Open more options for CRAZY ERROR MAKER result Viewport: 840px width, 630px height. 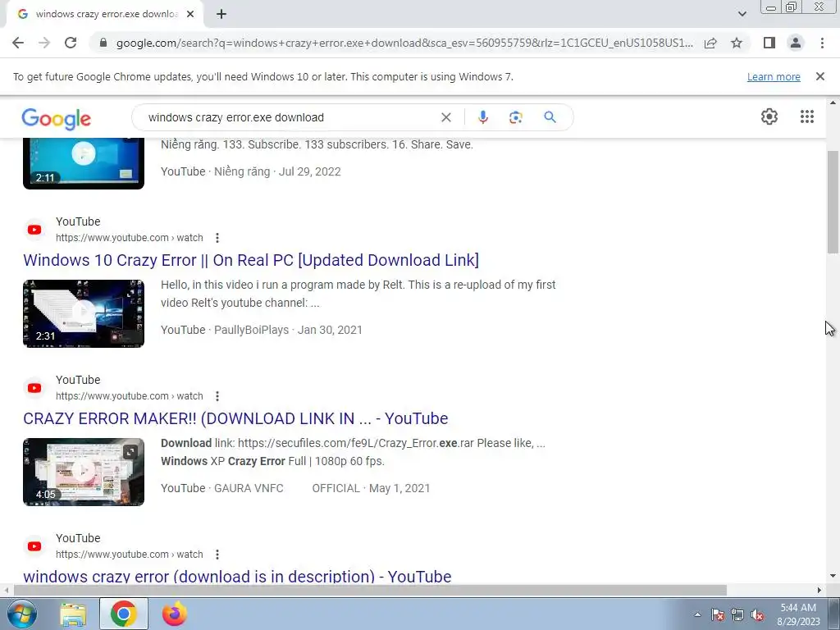217,396
